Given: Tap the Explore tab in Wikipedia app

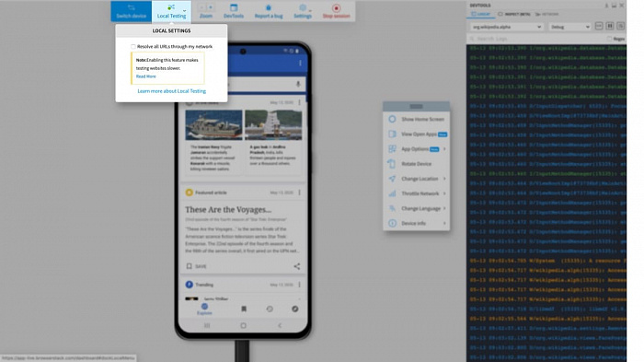Looking at the screenshot, I should pyautogui.click(x=204, y=309).
